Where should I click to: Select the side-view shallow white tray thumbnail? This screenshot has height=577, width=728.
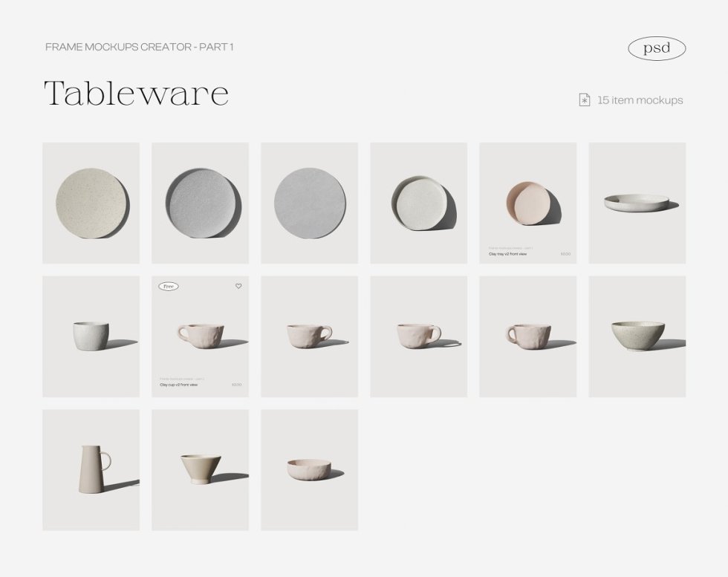click(637, 203)
